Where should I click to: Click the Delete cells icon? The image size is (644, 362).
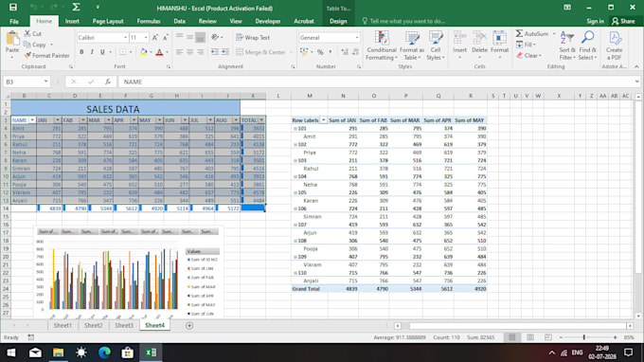(x=479, y=38)
